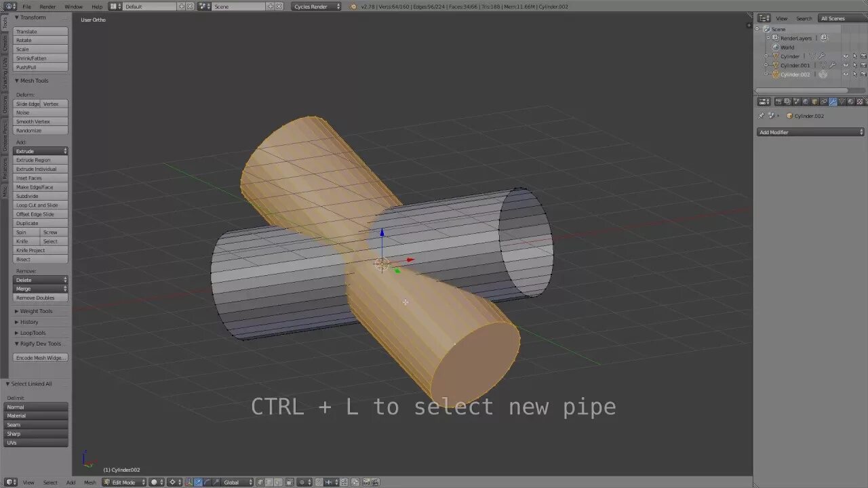Click the OpenGL render image camera icon

pyautogui.click(x=366, y=482)
